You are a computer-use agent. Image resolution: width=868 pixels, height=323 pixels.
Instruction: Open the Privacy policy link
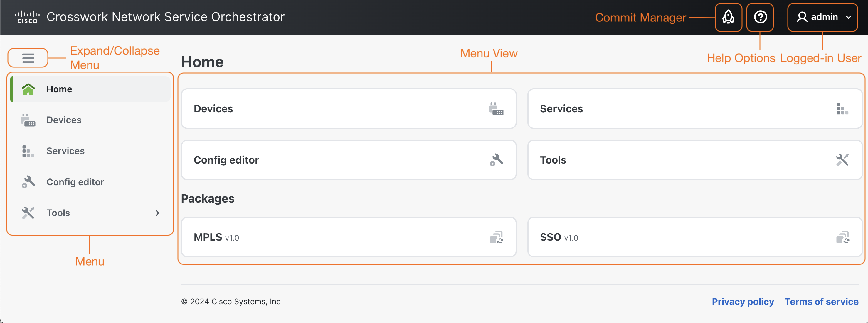(x=742, y=302)
